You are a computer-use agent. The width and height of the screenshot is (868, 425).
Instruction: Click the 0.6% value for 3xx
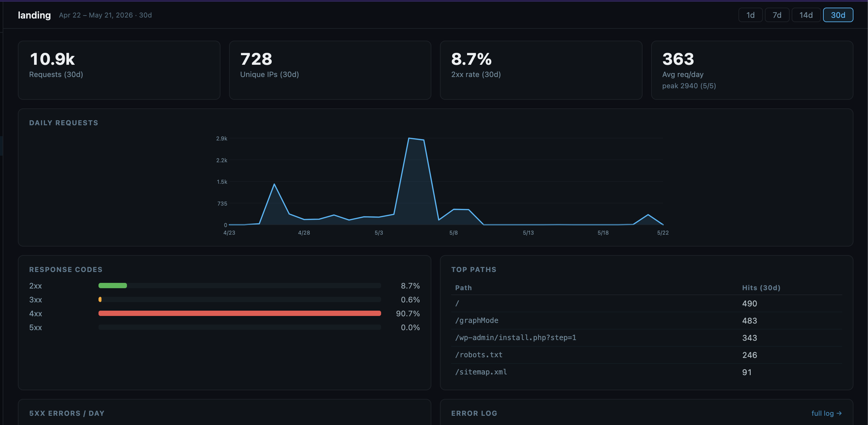[x=410, y=300]
